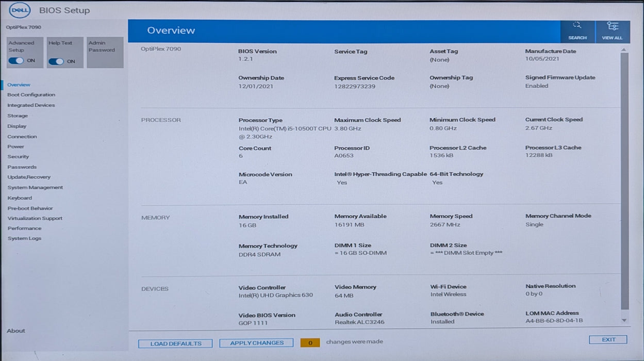Image resolution: width=644 pixels, height=361 pixels.
Task: Open Pre-boot Behavior section
Action: click(30, 208)
